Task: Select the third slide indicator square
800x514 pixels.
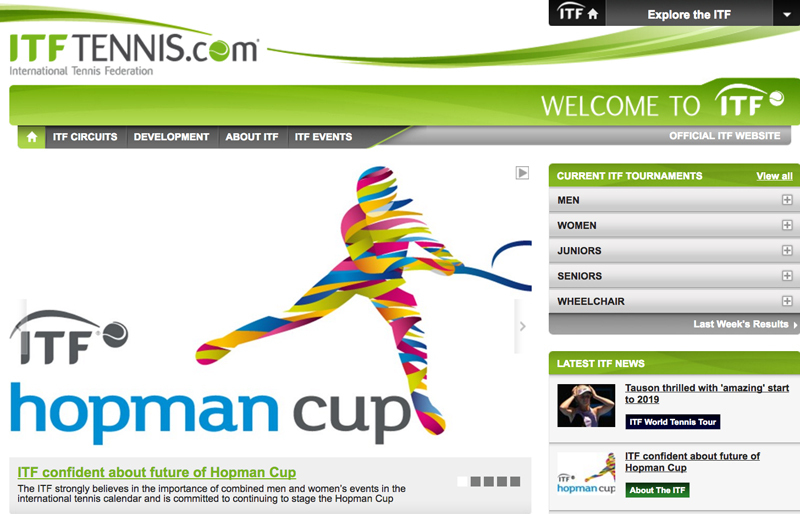Action: click(489, 481)
